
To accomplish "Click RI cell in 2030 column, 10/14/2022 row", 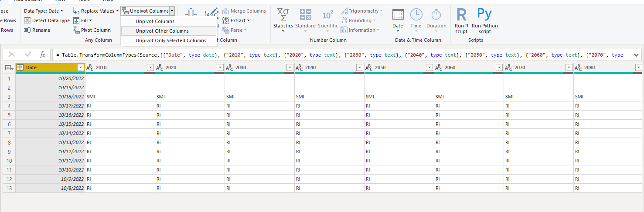I will tap(259, 133).
